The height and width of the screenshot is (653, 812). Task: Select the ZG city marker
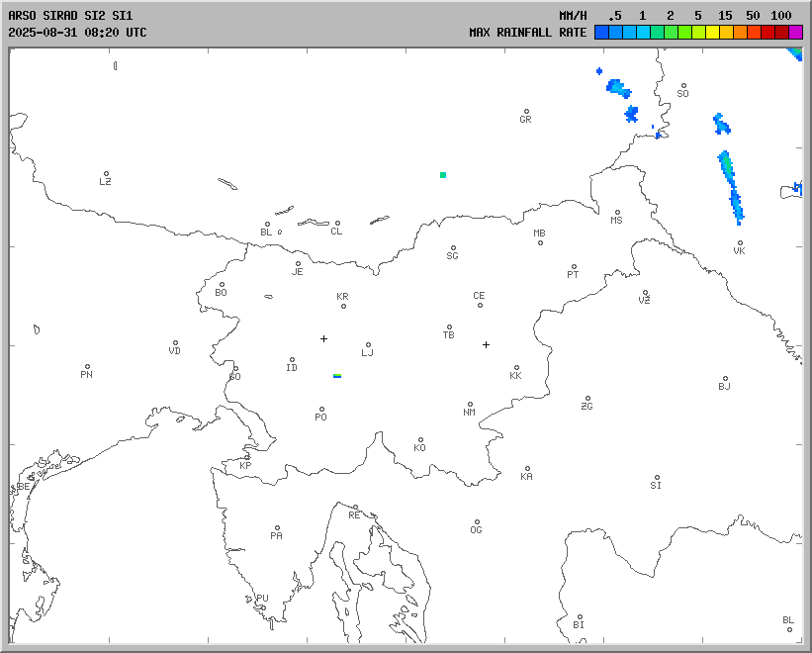tap(587, 399)
